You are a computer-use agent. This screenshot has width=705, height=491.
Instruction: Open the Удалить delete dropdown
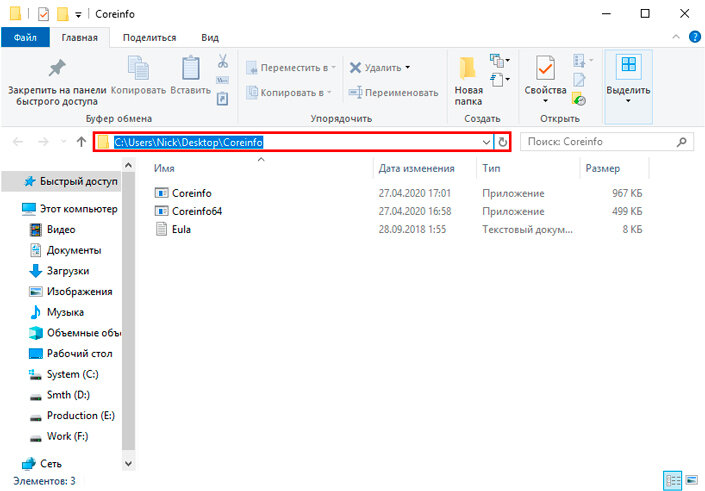379,68
